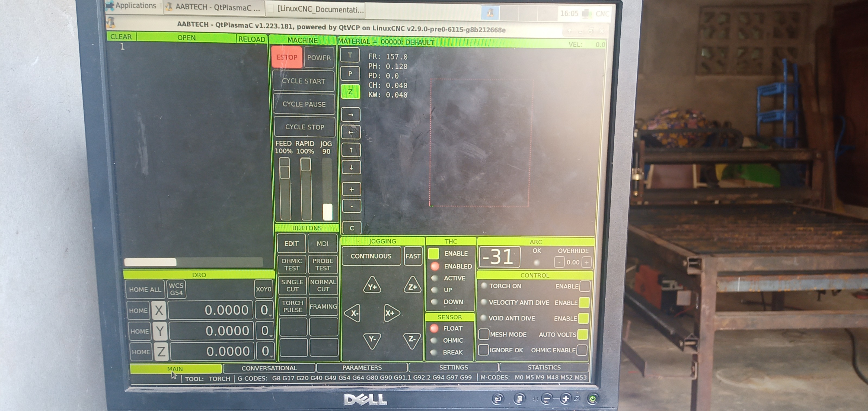Toggle VELOCITY ANTI DIVE ENABLE checkbox
Screen dimensions: 868x411
(584, 302)
